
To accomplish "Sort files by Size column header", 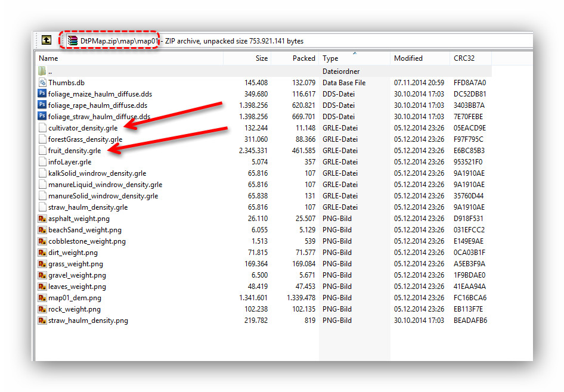I will pyautogui.click(x=261, y=58).
